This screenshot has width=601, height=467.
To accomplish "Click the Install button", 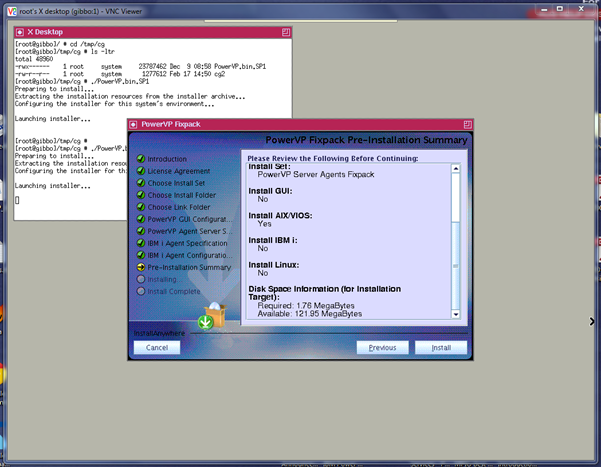I will coord(441,347).
